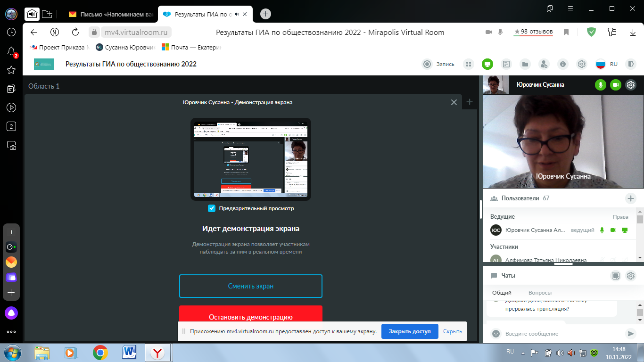Open the layout grid icon in room toolbar
Screen dimensions: 644x362
pos(468,64)
